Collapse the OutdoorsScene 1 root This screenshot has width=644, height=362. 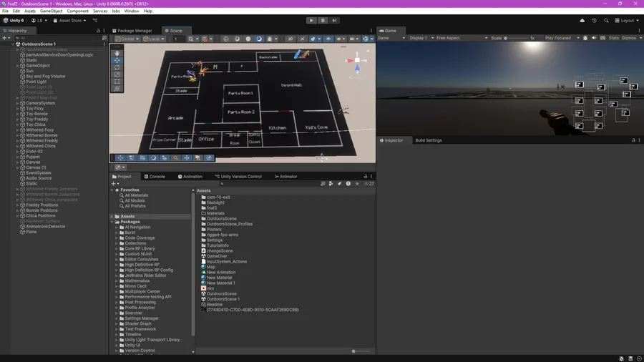coord(13,44)
